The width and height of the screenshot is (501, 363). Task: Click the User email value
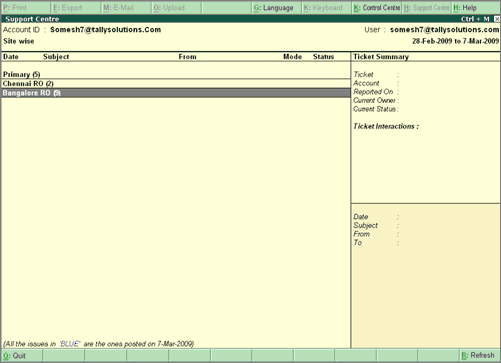coord(444,30)
